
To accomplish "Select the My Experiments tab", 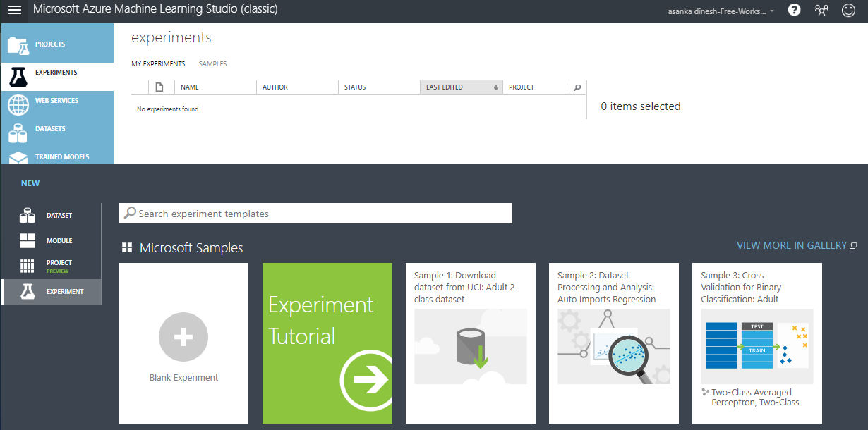I will pos(158,64).
